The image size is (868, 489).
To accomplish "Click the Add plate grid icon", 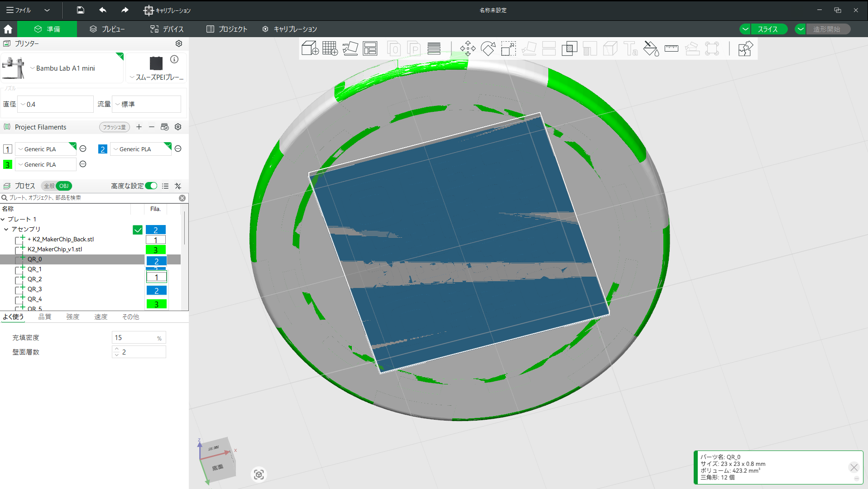I will (330, 48).
